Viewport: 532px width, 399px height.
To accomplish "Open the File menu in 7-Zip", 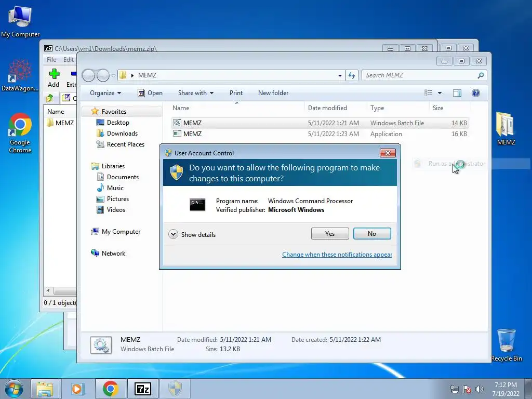I will [51, 60].
